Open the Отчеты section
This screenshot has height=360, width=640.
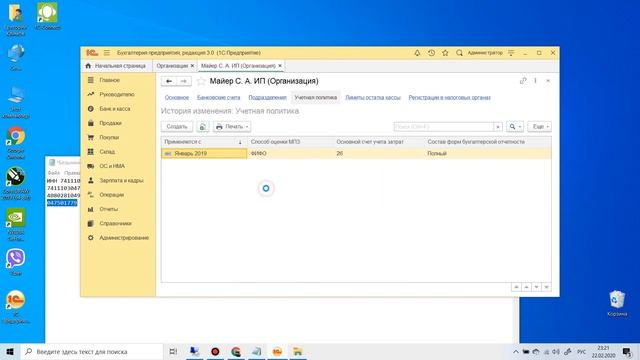pyautogui.click(x=109, y=209)
